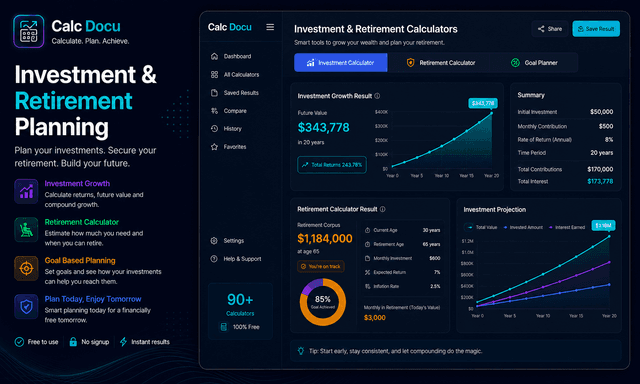This screenshot has width=640, height=384.
Task: Click the Invested Amount legend entry
Action: point(523,227)
